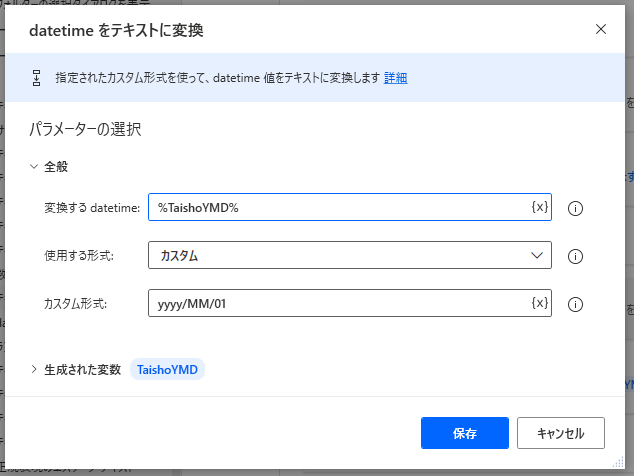Click the variable picker {x} in datetime field
This screenshot has width=634, height=476.
click(x=539, y=207)
